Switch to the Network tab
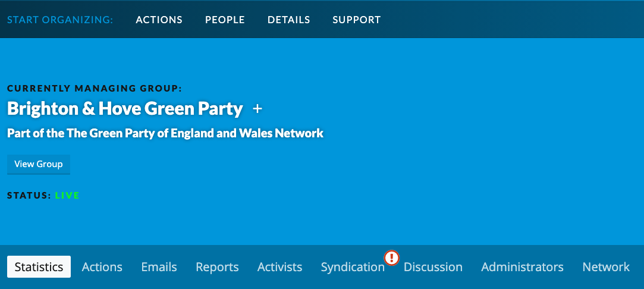The height and width of the screenshot is (289, 644). tap(606, 267)
